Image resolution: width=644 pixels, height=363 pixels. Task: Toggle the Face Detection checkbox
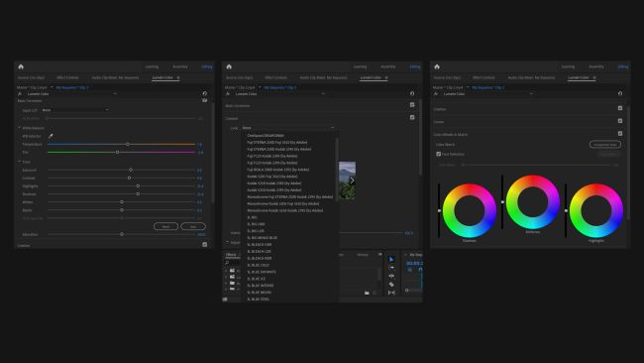pos(438,154)
